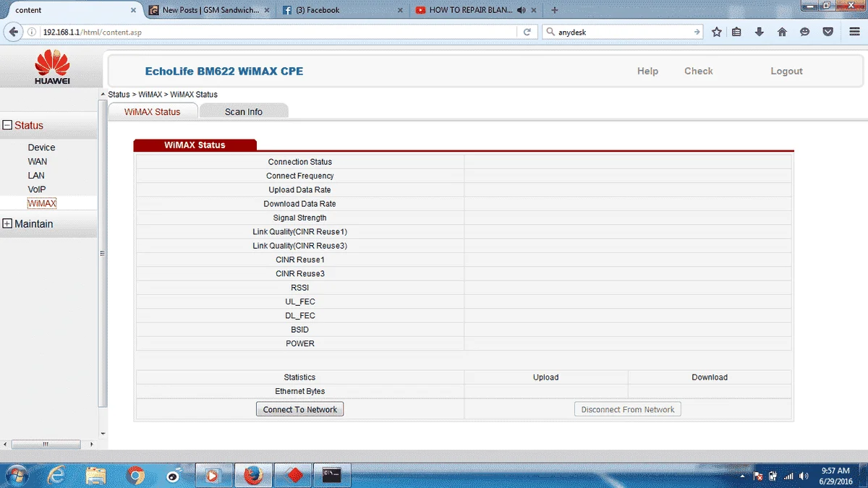Image resolution: width=868 pixels, height=488 pixels.
Task: Bookmark this page with the star icon
Action: click(x=717, y=32)
